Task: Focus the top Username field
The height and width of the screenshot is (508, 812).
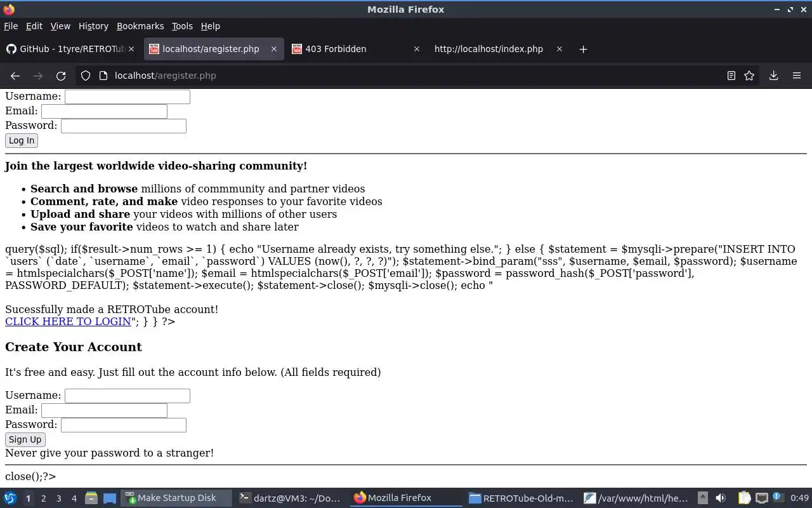Action: (x=128, y=97)
